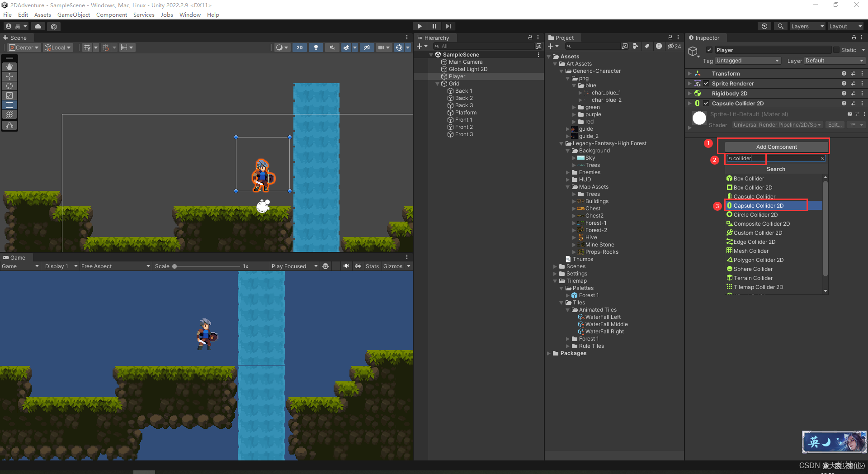868x474 pixels.
Task: Toggle hidden objects visibility in Scene
Action: click(367, 47)
